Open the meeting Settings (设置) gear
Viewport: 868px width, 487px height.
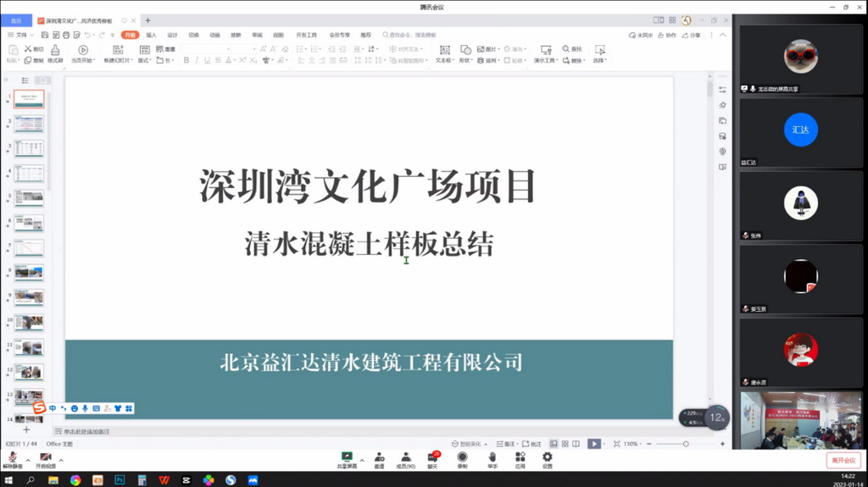547,457
